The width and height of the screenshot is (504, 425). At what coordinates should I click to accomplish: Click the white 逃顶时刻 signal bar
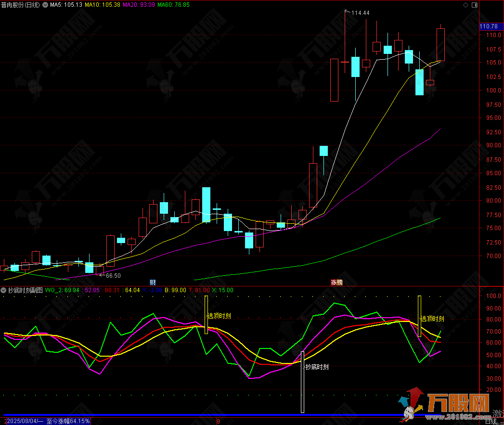click(207, 315)
